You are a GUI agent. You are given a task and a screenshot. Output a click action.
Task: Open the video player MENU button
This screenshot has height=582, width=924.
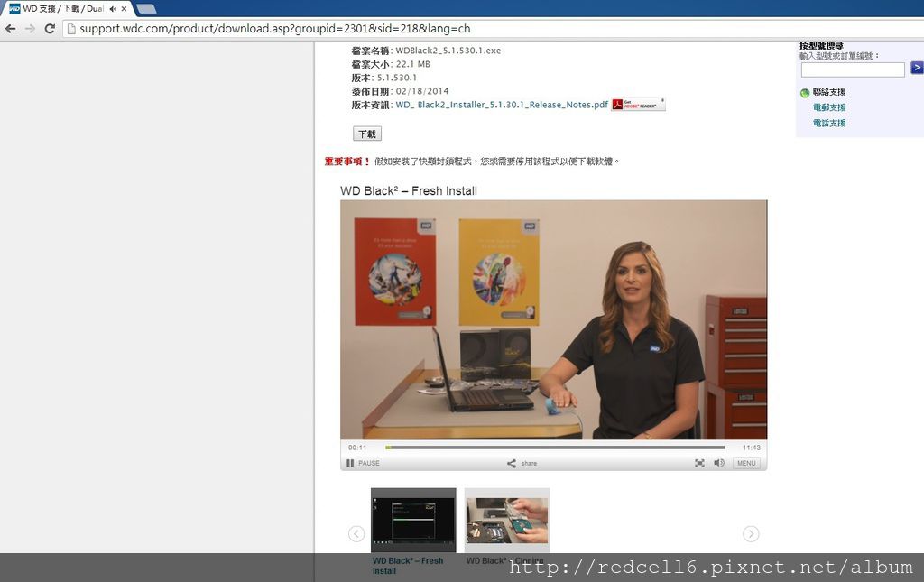coord(746,463)
